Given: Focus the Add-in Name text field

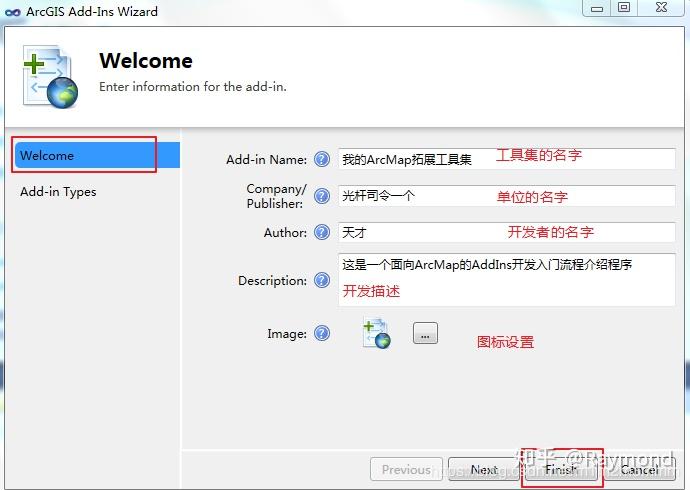Looking at the screenshot, I should pos(506,159).
